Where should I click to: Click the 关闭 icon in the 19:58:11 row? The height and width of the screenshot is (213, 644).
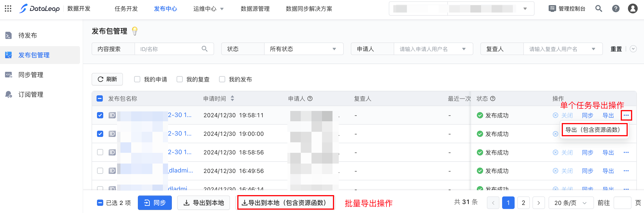tap(555, 115)
